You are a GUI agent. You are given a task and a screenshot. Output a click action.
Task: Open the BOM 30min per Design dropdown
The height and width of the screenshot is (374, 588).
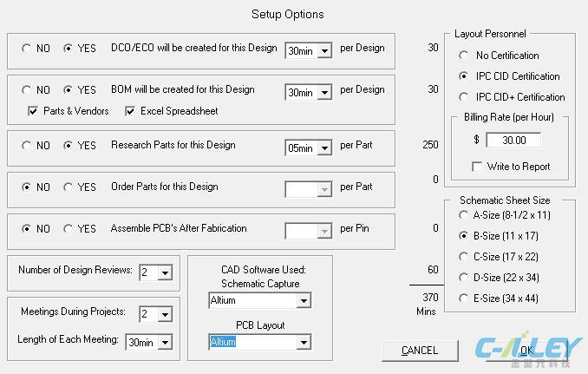pyautogui.click(x=324, y=93)
